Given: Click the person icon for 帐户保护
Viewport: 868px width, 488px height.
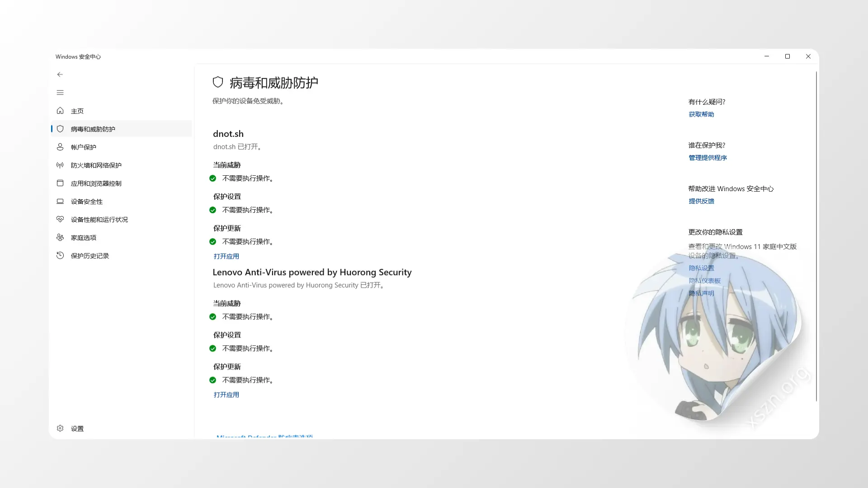Looking at the screenshot, I should click(60, 147).
